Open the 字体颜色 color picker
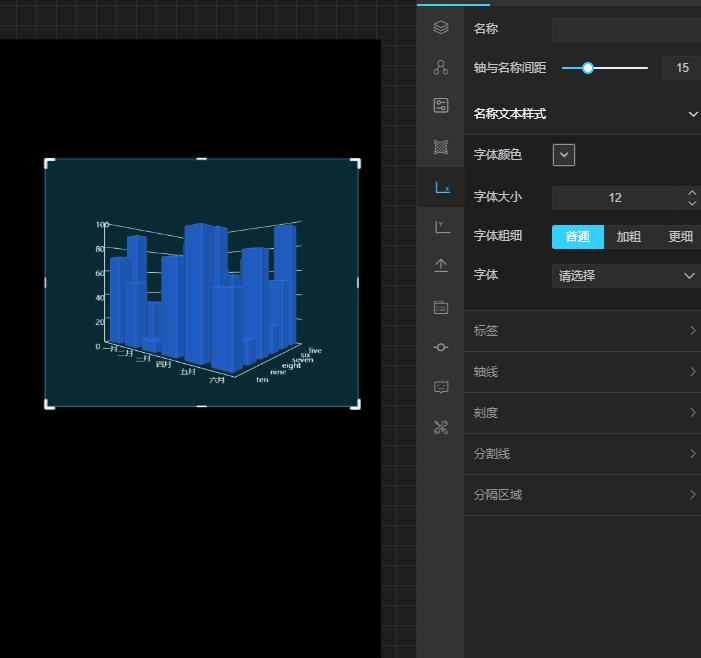The image size is (701, 658). (564, 155)
